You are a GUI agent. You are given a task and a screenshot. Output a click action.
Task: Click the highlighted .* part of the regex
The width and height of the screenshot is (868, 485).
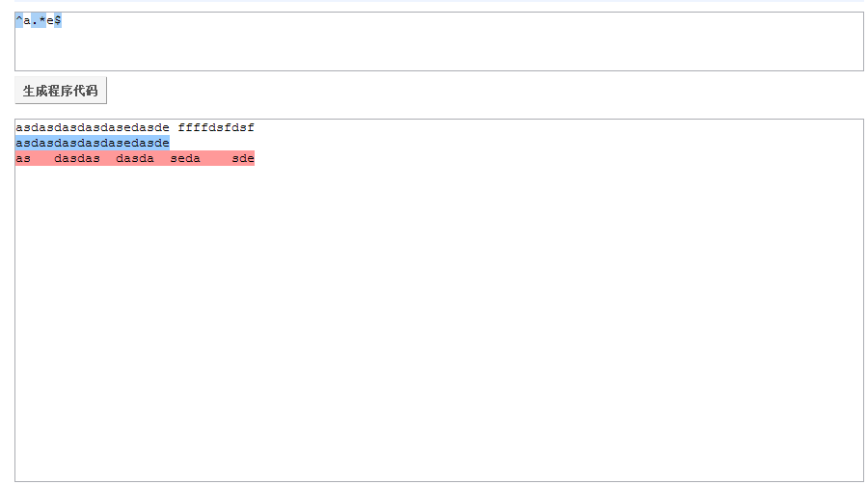pyautogui.click(x=39, y=20)
